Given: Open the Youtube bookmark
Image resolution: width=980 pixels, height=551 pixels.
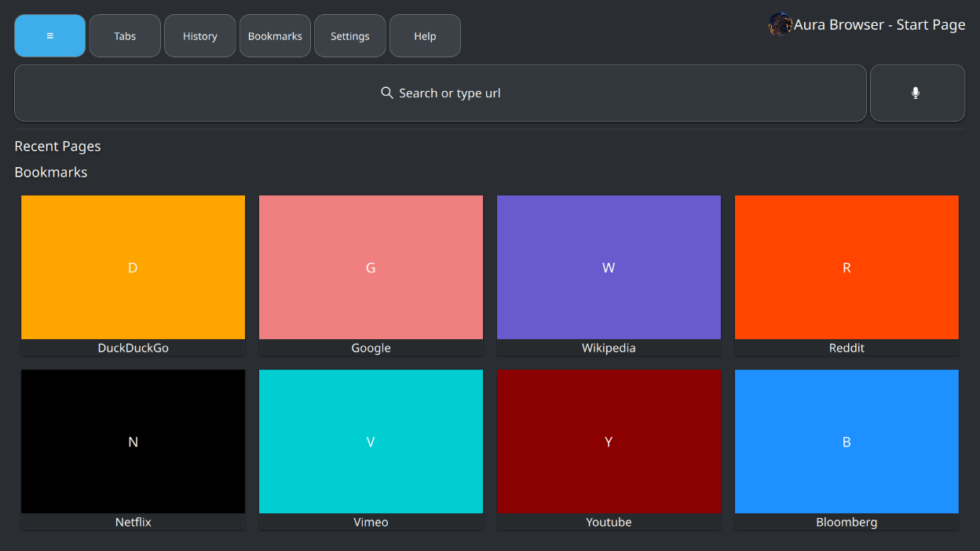Looking at the screenshot, I should [609, 441].
